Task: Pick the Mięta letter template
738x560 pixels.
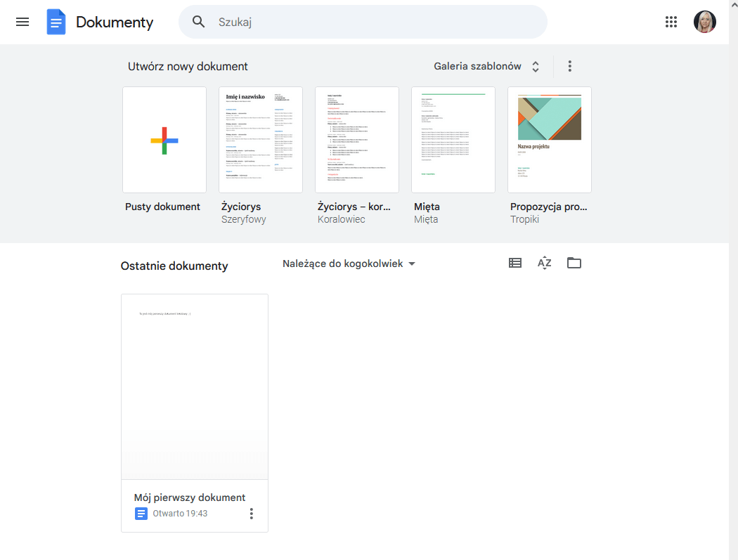Action: (453, 140)
